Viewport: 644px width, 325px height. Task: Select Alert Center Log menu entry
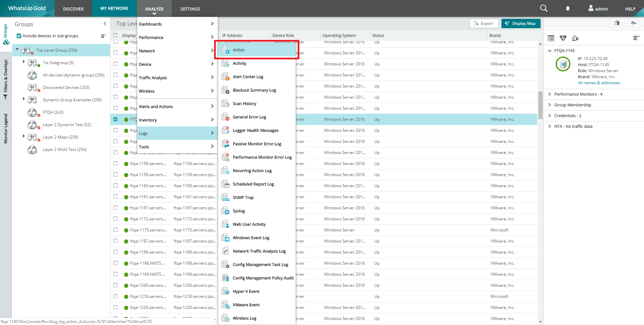tap(257, 77)
